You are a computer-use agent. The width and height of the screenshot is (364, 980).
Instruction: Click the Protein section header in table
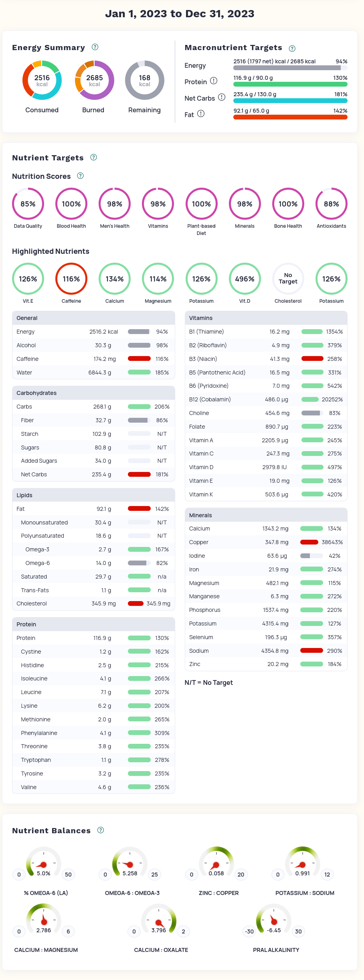click(93, 624)
